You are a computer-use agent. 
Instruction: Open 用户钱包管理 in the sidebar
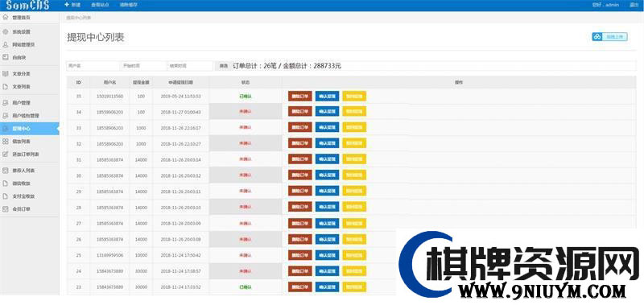click(26, 116)
